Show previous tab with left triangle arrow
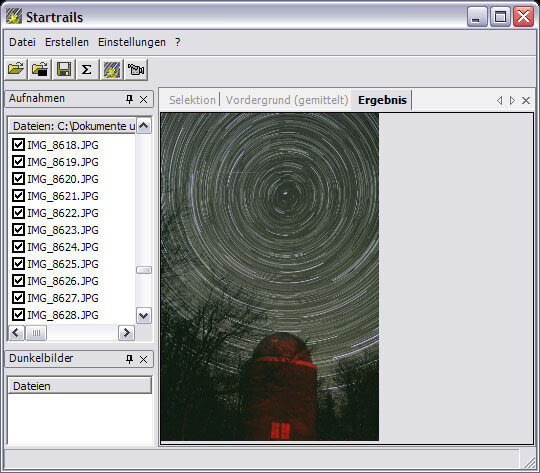Image resolution: width=540 pixels, height=473 pixels. tap(499, 100)
